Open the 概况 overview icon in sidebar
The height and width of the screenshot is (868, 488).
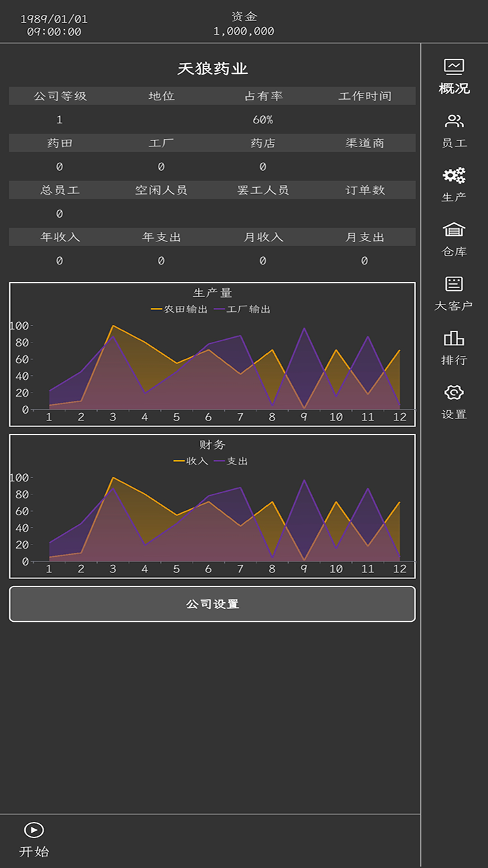(454, 66)
